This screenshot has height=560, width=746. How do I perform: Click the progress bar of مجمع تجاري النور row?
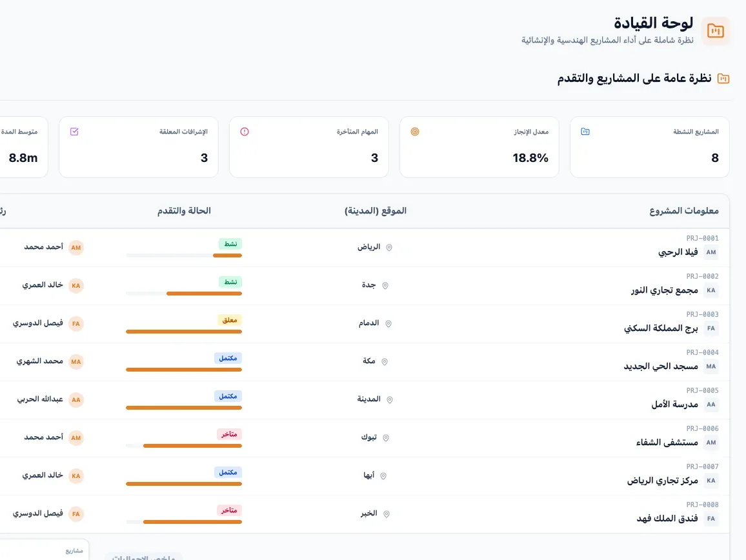tap(184, 294)
